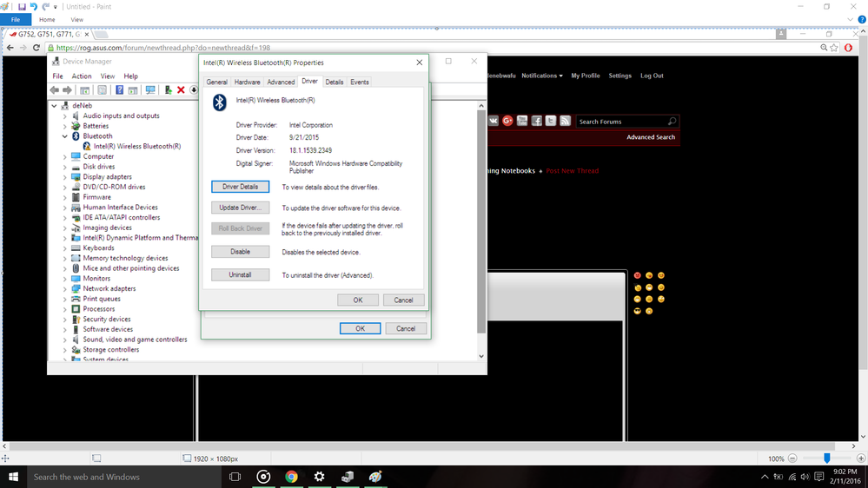
Task: Click Device Manager toolbar back arrow
Action: click(54, 90)
